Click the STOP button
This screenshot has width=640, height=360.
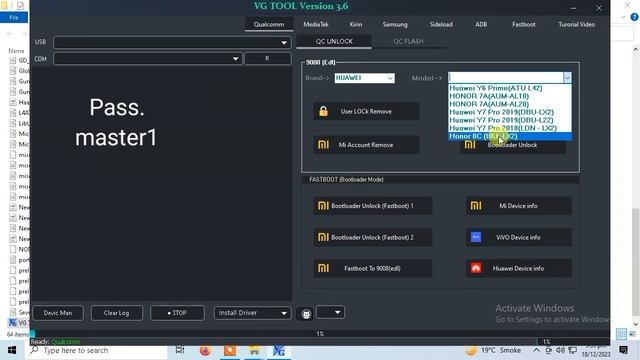point(177,313)
